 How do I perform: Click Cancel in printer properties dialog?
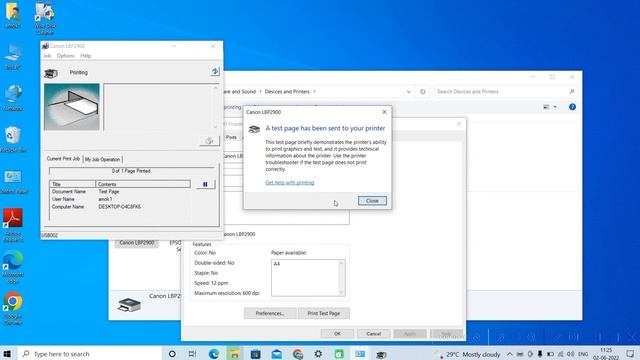(x=373, y=333)
